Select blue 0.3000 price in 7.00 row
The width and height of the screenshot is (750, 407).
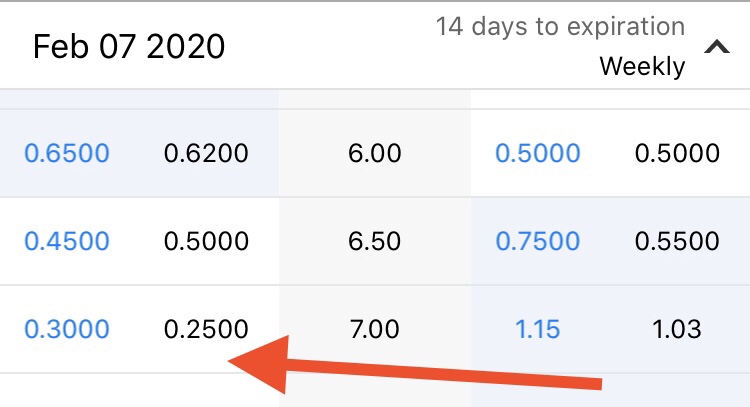tap(67, 329)
